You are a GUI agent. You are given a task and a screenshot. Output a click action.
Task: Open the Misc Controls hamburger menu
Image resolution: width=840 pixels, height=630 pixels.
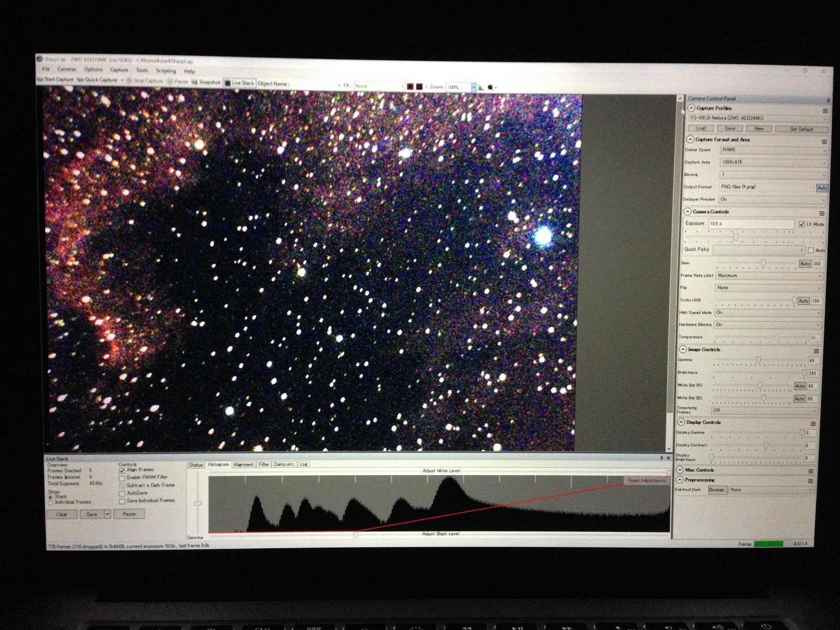tap(811, 471)
